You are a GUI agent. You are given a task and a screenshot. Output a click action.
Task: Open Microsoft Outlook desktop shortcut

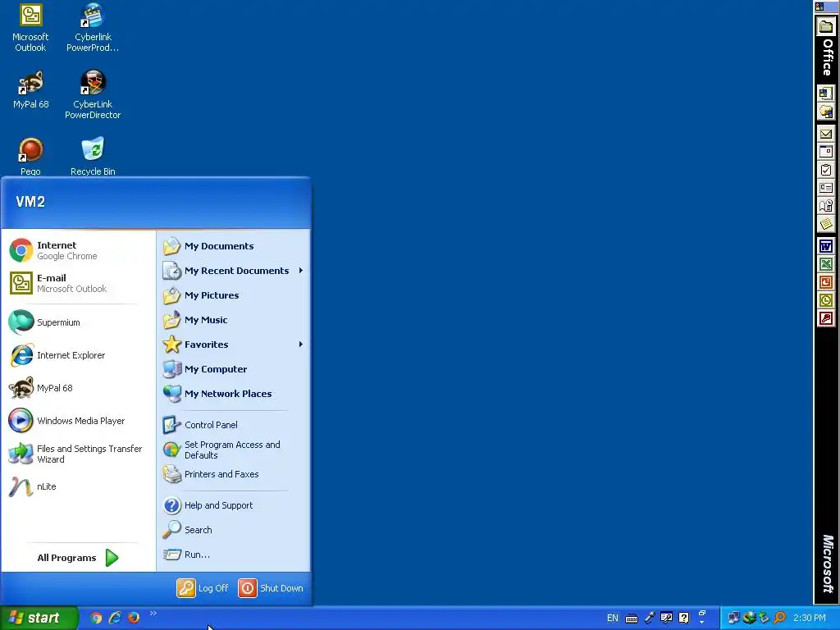30,28
